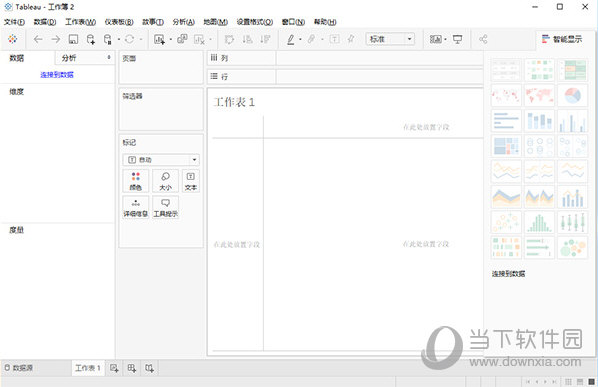Select the 工作表 1 sheet tab
Screen dimensions: 598x387
[x=88, y=368]
